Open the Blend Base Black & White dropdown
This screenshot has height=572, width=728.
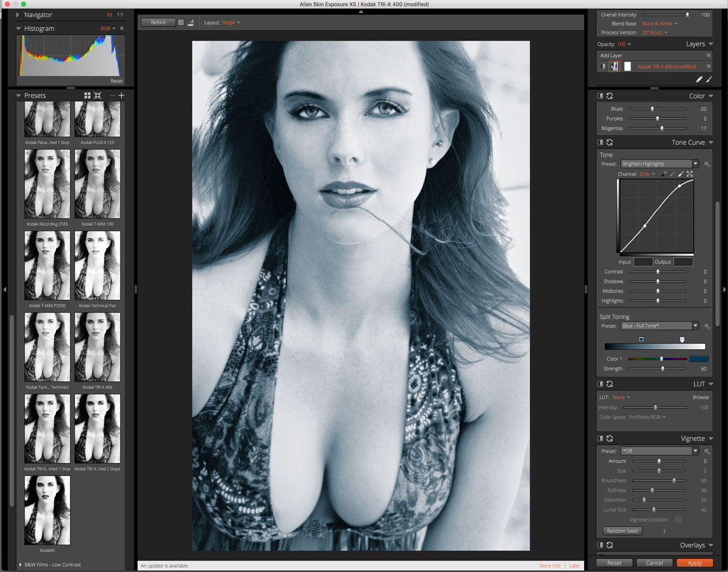tap(660, 24)
